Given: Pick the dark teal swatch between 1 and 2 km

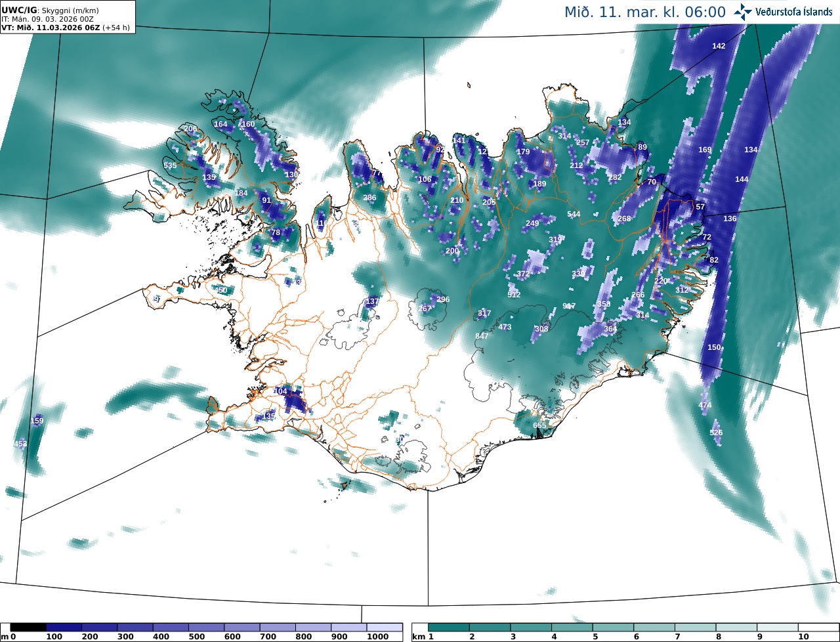Looking at the screenshot, I should [448, 628].
